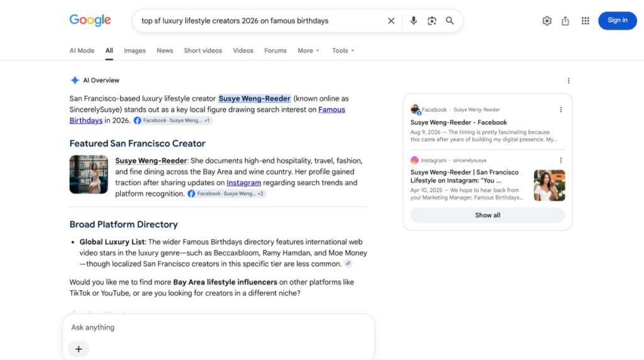This screenshot has width=644, height=360.
Task: Start voice search with microphone icon
Action: coord(414,21)
